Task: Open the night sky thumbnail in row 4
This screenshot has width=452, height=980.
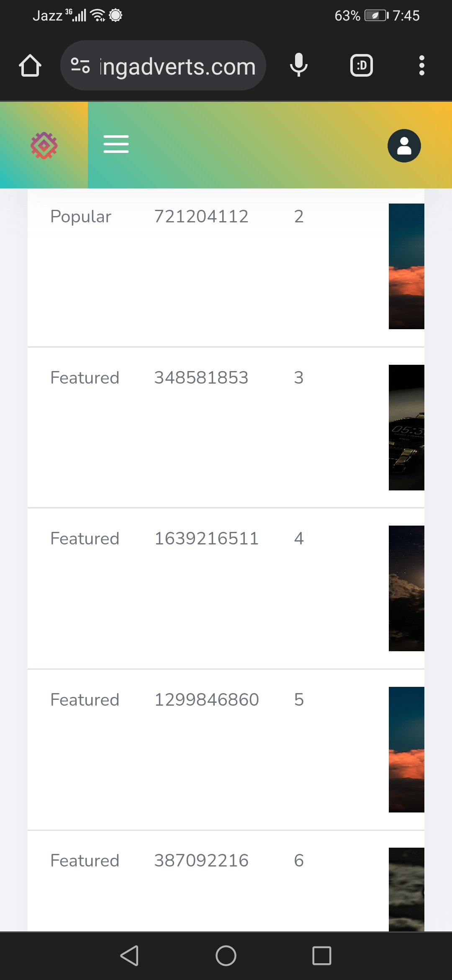Action: pos(406,588)
